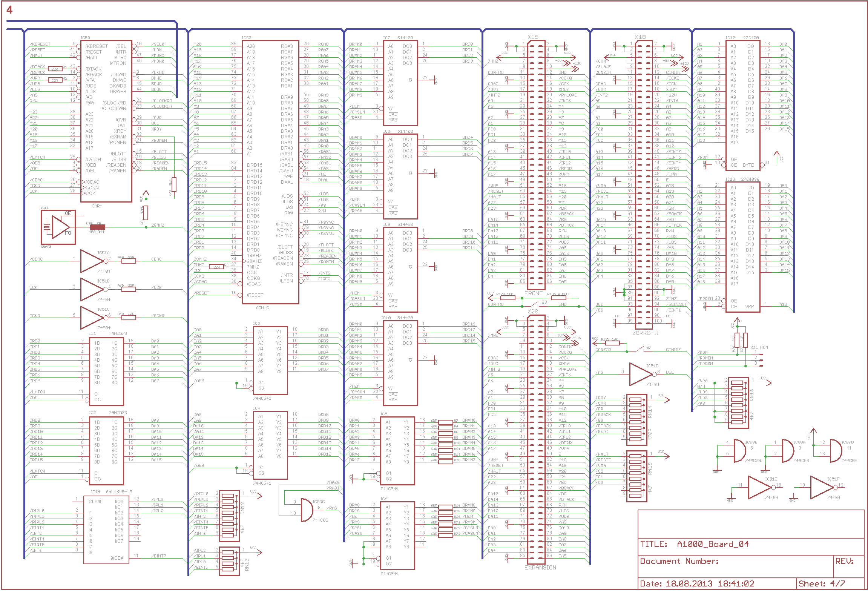The image size is (868, 591).
Task: Click the IC10 514400 DRAM chip
Action: tap(400, 363)
